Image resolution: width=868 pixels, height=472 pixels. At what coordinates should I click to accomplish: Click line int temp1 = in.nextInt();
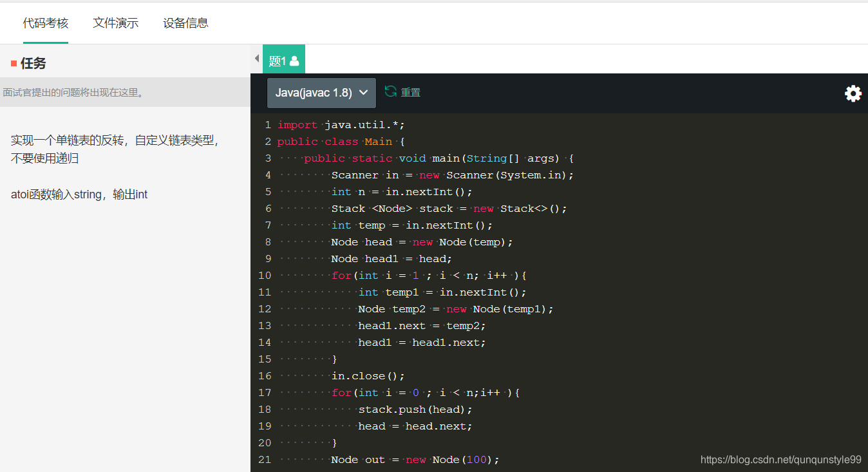(x=442, y=292)
